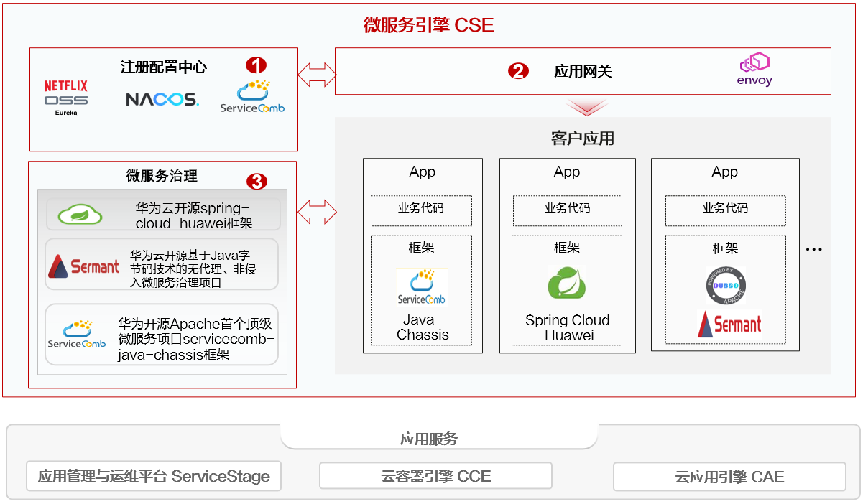This screenshot has width=863, height=504.
Task: Click the 微服务引擎 CSE title
Action: click(x=429, y=25)
